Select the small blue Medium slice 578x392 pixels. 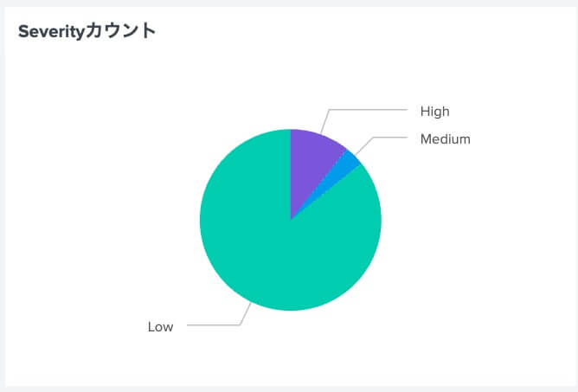348,161
